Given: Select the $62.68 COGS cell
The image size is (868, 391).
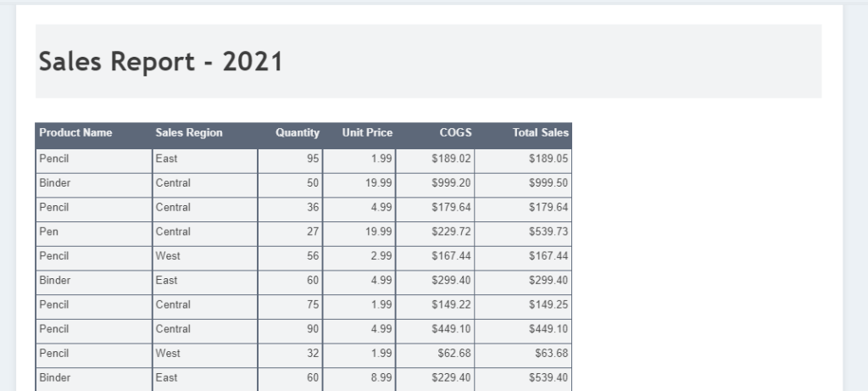Looking at the screenshot, I should click(x=454, y=354).
